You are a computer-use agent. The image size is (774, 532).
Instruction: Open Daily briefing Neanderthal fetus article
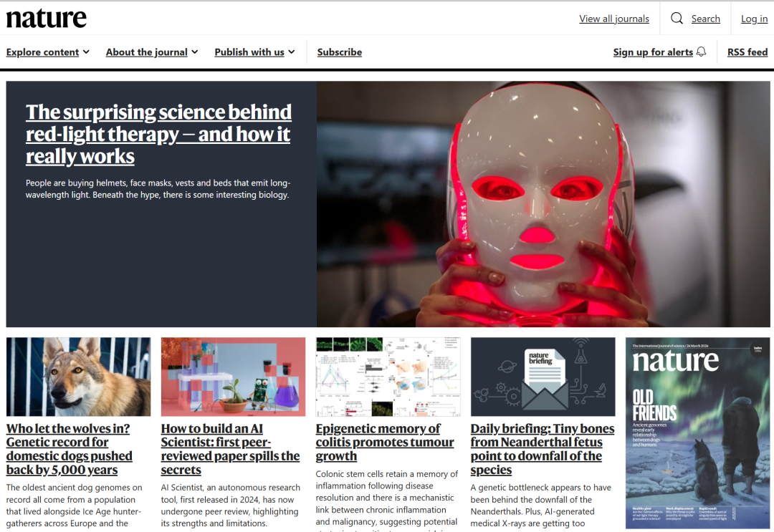pos(543,449)
